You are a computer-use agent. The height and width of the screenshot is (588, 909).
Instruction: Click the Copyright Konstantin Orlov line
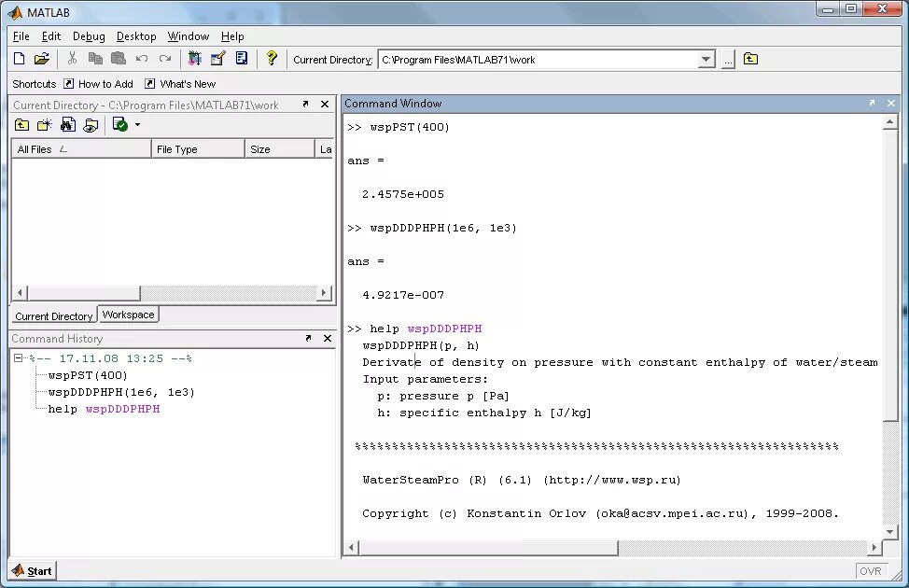(601, 513)
